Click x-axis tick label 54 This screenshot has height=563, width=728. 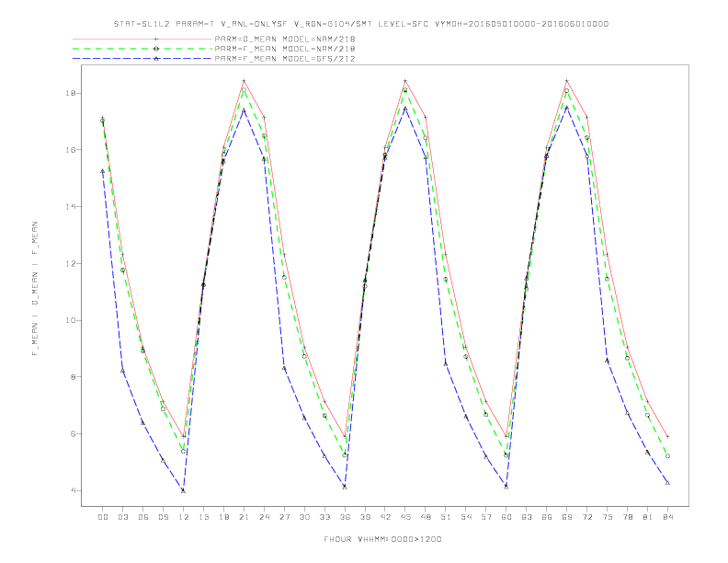[x=466, y=517]
